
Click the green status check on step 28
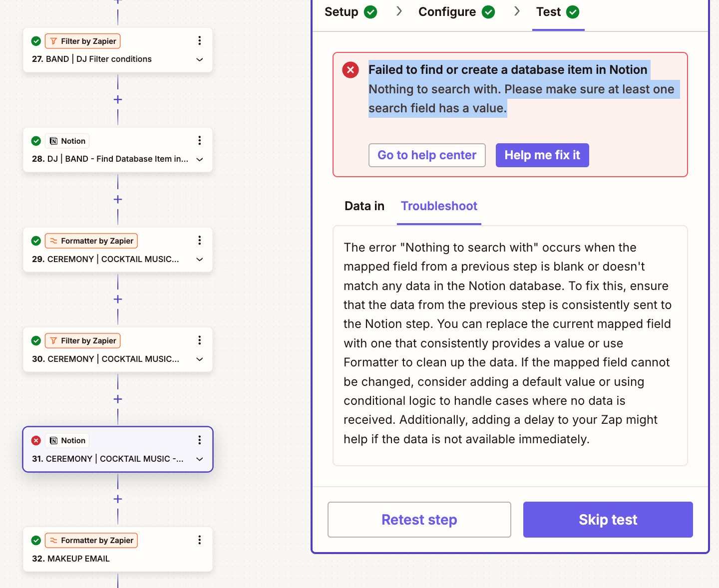[36, 141]
